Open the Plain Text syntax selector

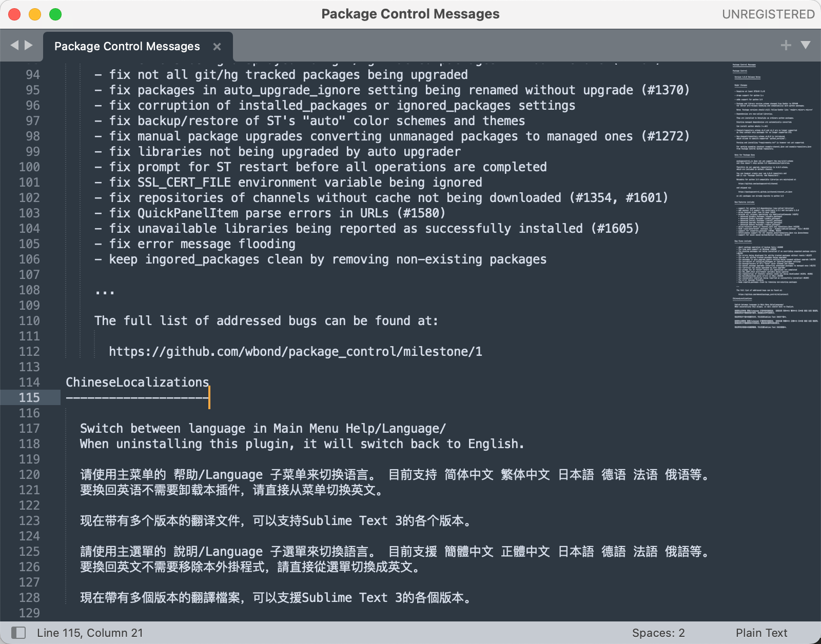click(x=761, y=633)
